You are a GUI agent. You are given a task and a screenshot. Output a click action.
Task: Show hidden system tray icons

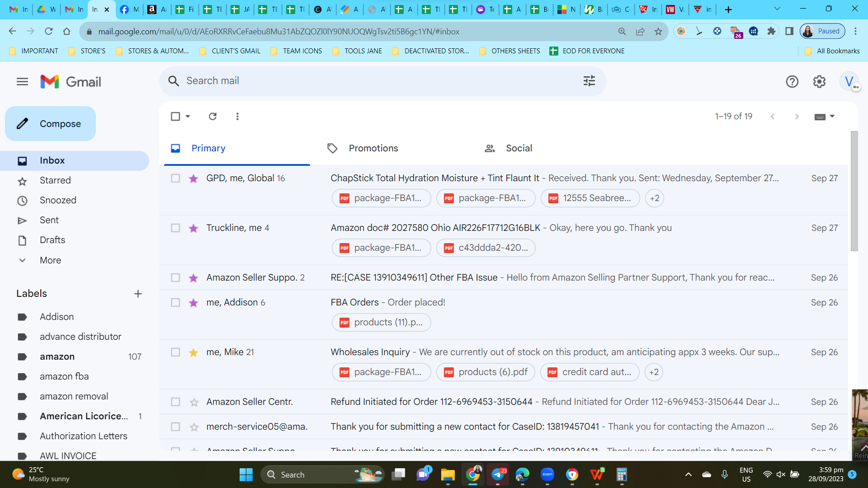coord(689,474)
